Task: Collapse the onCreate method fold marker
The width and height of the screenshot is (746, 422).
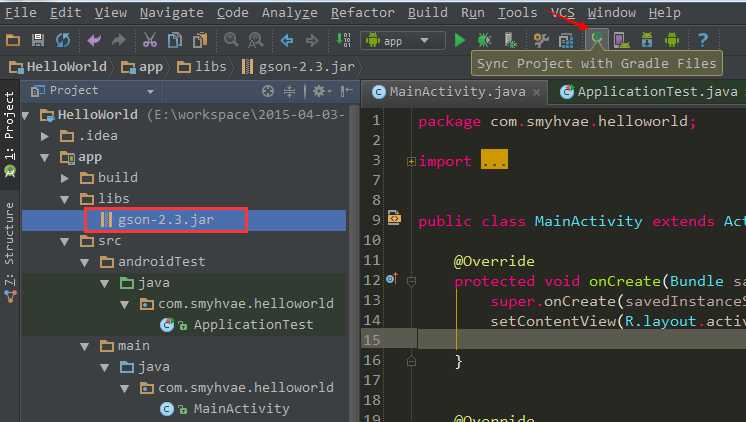Action: 411,282
